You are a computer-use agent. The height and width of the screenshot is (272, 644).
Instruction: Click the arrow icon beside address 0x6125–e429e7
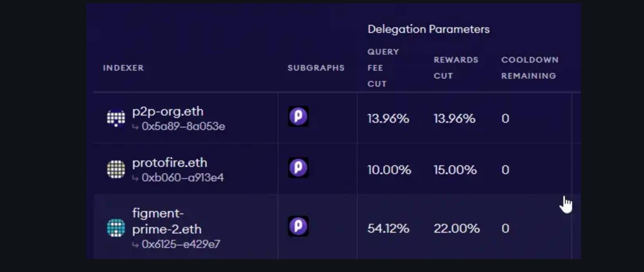(135, 245)
